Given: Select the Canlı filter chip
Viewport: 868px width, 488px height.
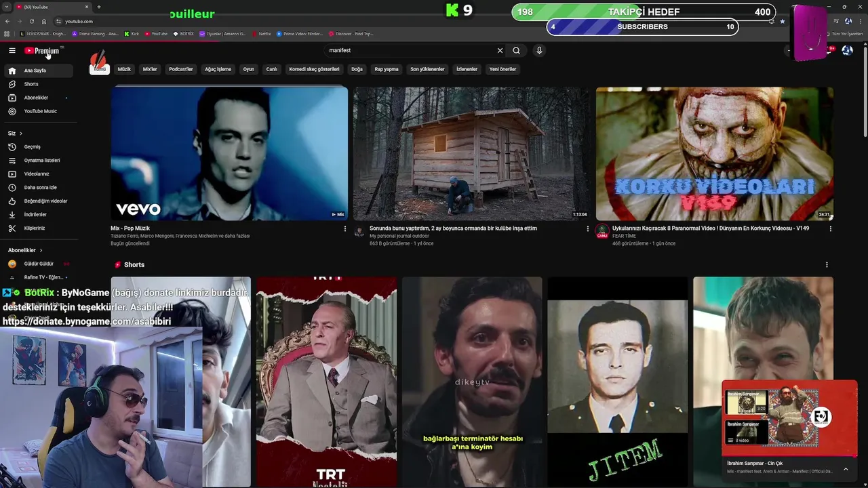Looking at the screenshot, I should click(272, 69).
